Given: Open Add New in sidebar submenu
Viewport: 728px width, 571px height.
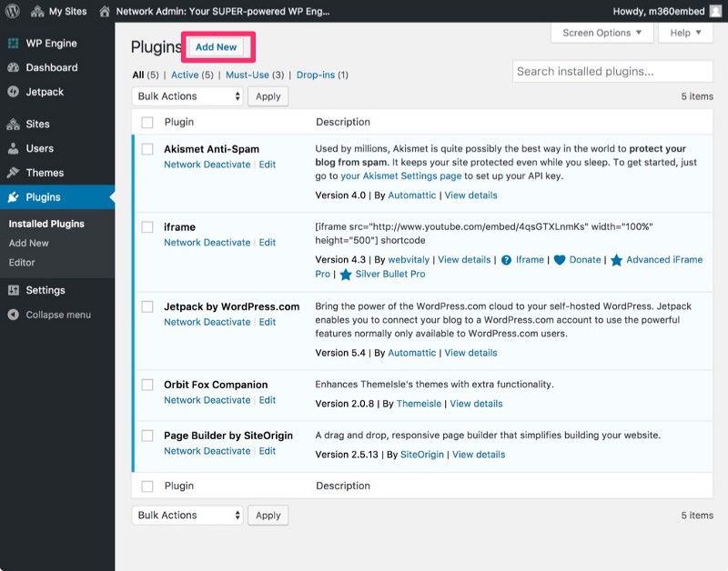Looking at the screenshot, I should pyautogui.click(x=29, y=243).
